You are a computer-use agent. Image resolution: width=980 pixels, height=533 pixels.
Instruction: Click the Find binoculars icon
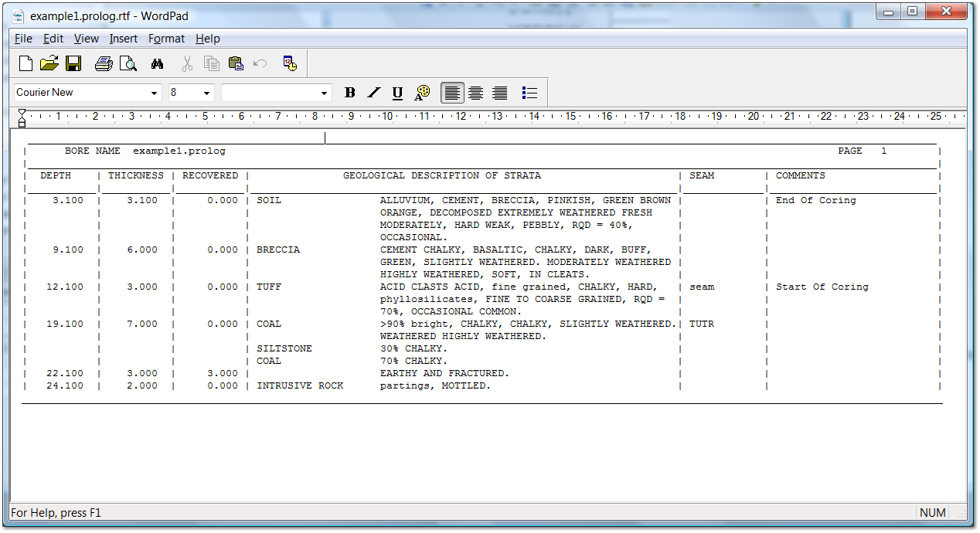pyautogui.click(x=158, y=64)
